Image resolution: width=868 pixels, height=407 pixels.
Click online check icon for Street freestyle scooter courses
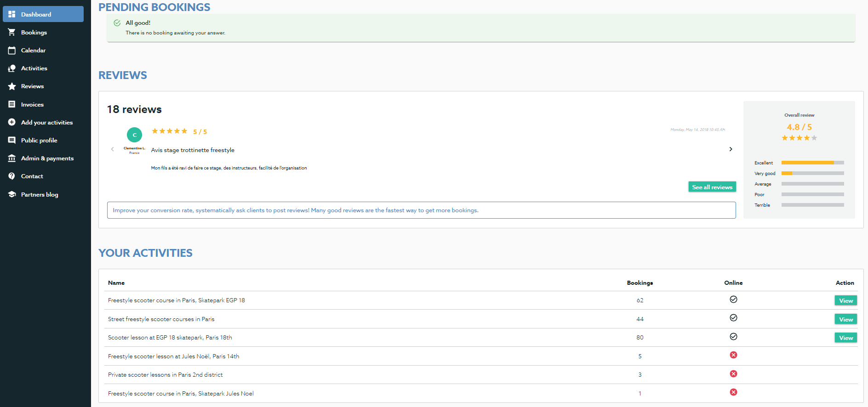coord(733,318)
